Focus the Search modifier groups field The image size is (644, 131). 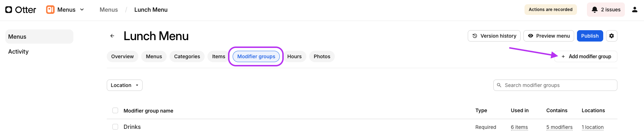[x=555, y=85]
